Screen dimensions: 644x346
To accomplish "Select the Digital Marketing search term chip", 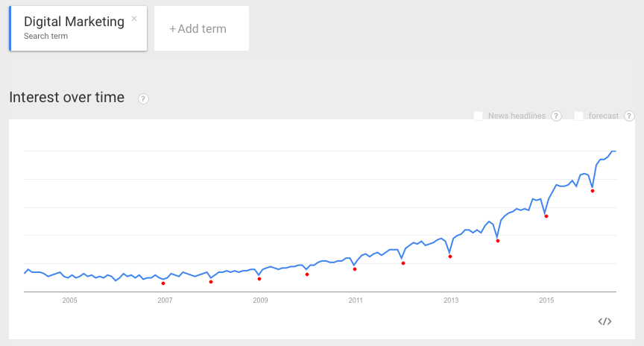I will pyautogui.click(x=75, y=29).
